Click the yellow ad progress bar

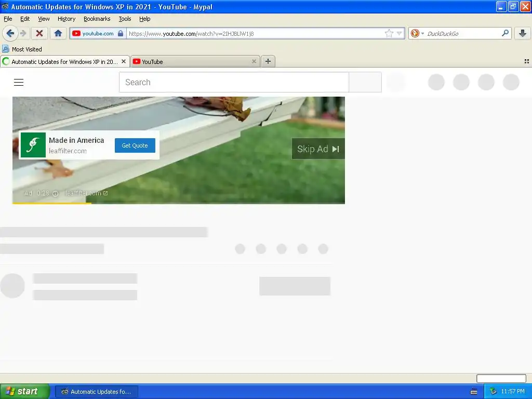[x=52, y=203]
